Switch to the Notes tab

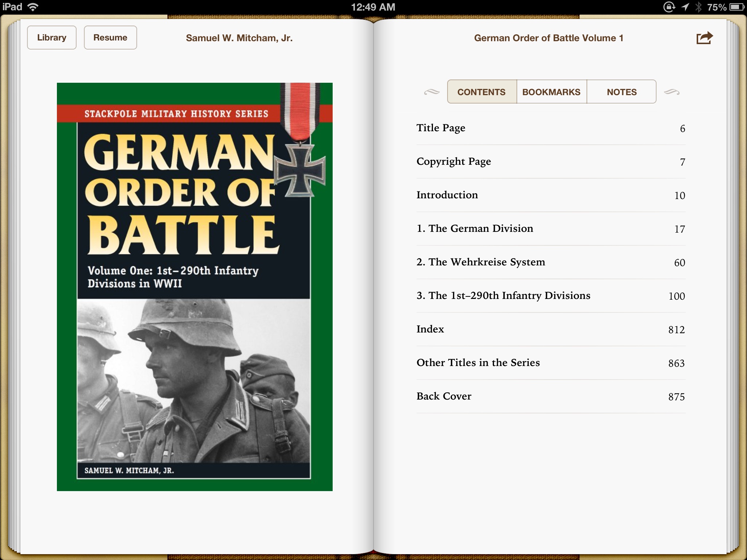[x=622, y=92]
